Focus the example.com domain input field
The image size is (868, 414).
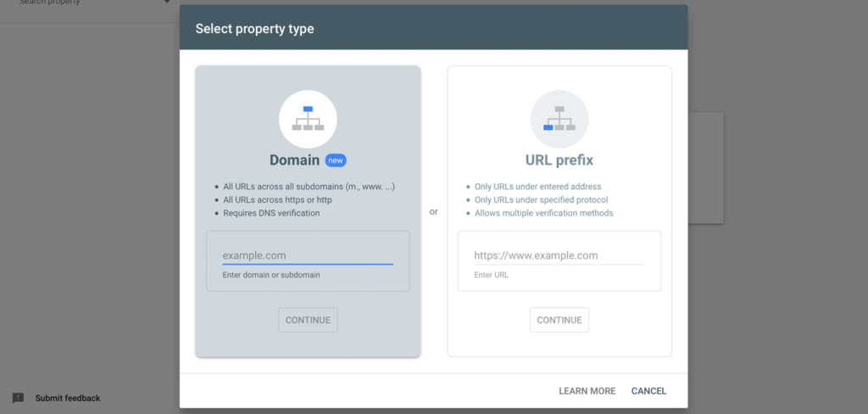click(308, 255)
